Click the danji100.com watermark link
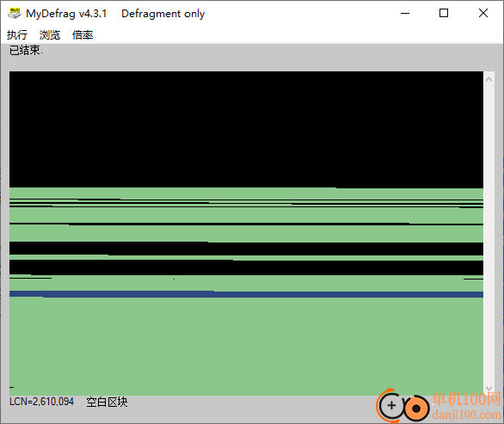This screenshot has height=424, width=504. click(x=467, y=415)
